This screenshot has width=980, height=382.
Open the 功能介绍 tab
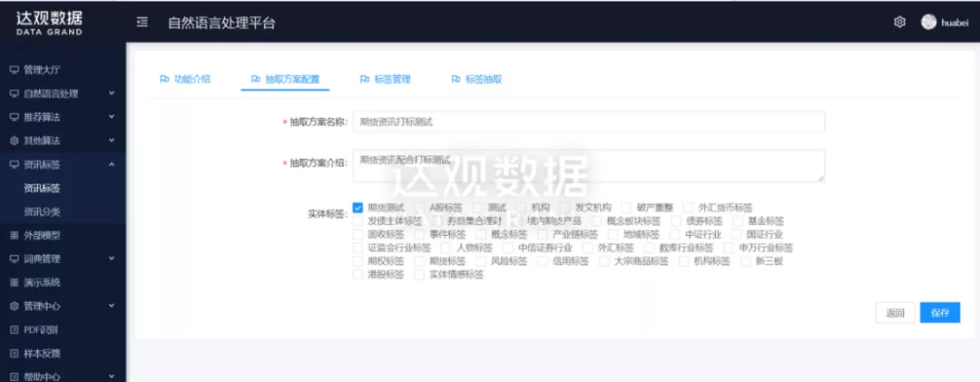point(185,79)
